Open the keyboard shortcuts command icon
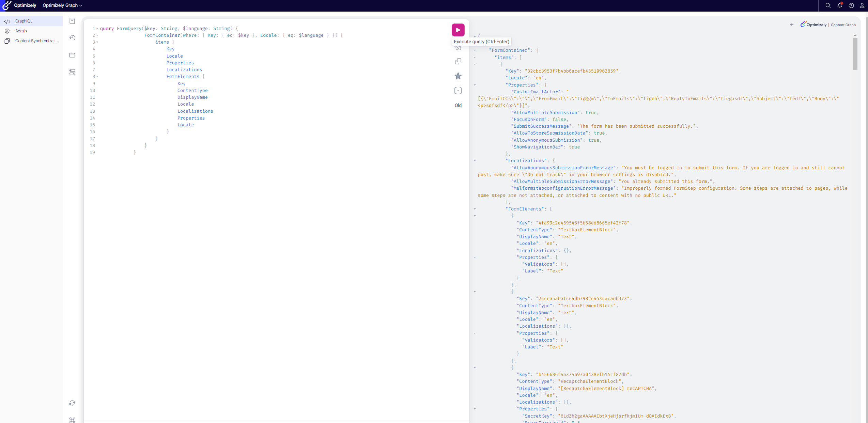The image size is (868, 423). pos(72,420)
